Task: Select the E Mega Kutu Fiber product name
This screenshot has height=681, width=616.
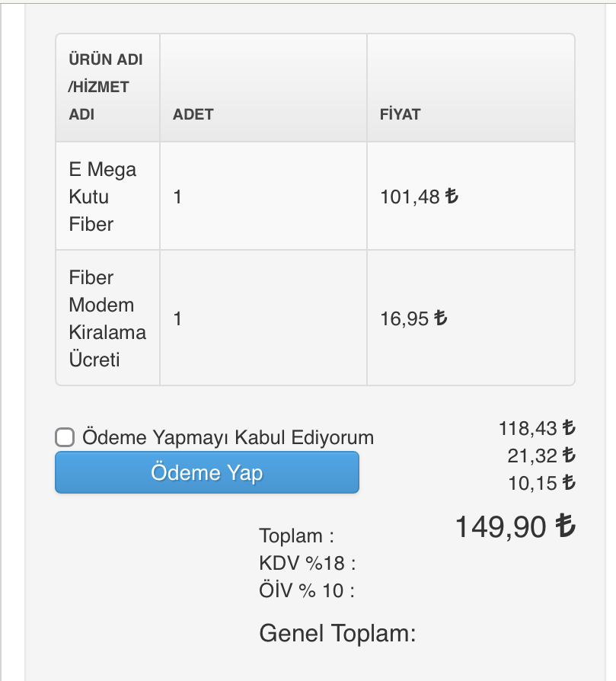Action: pyautogui.click(x=103, y=197)
